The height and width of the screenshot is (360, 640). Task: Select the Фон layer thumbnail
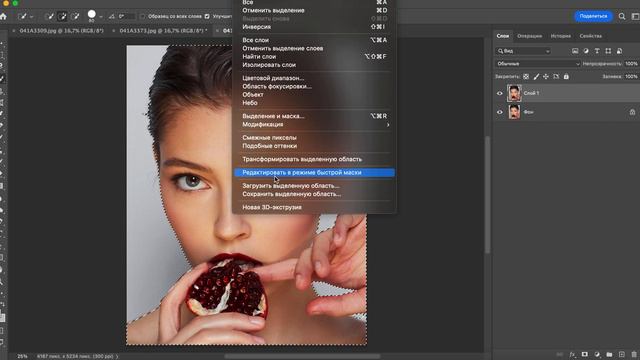coord(514,112)
